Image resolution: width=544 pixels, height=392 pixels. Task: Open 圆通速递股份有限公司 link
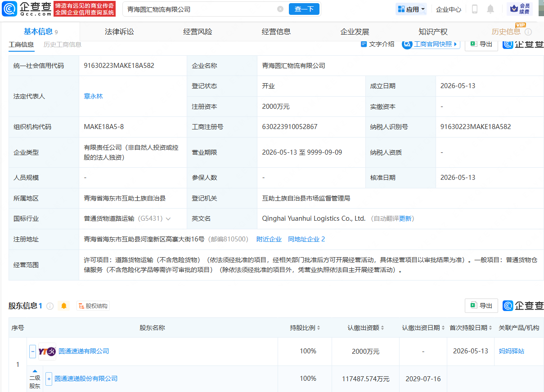click(86, 379)
